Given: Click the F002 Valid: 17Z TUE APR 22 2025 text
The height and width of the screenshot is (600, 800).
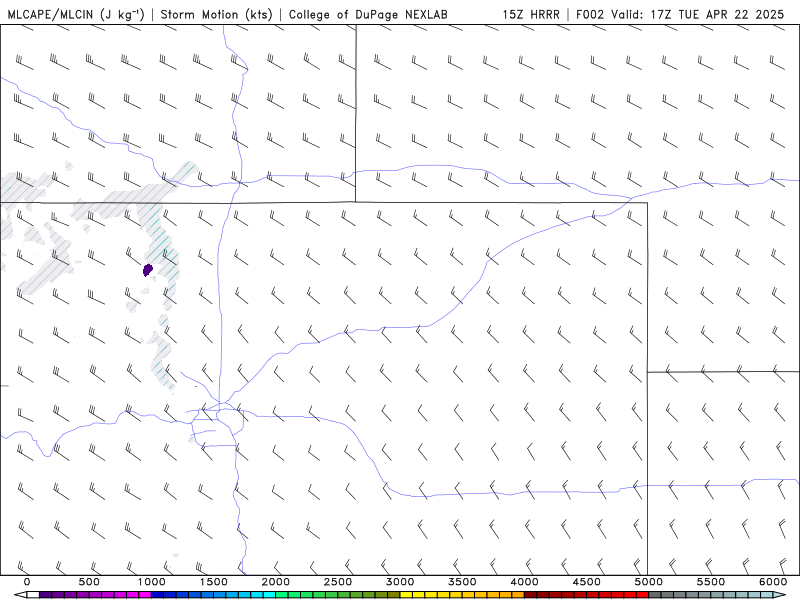Looking at the screenshot, I should [680, 14].
